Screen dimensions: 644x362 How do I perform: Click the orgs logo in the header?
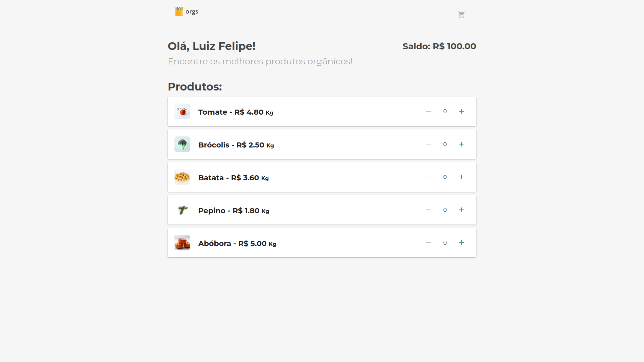(186, 11)
